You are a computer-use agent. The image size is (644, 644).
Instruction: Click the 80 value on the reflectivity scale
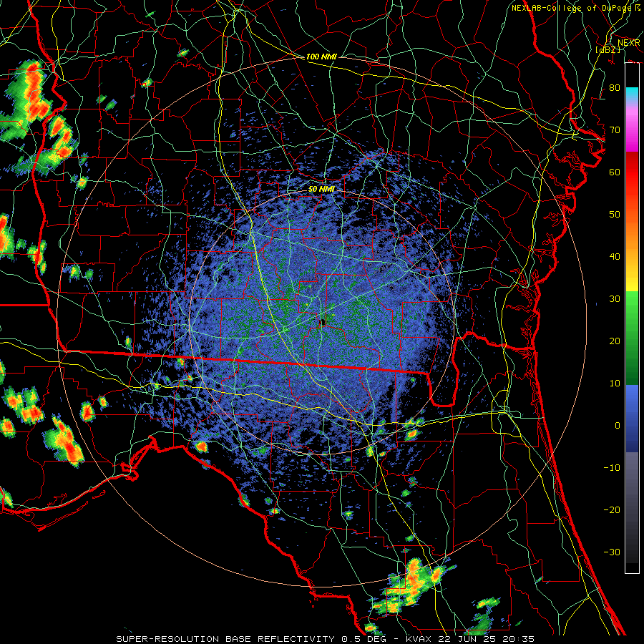(615, 88)
